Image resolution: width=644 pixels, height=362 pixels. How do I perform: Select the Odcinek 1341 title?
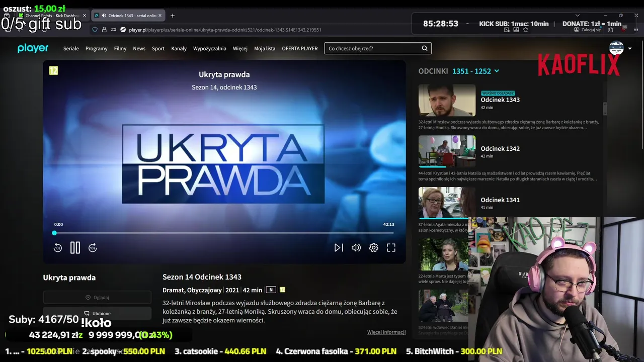[500, 200]
